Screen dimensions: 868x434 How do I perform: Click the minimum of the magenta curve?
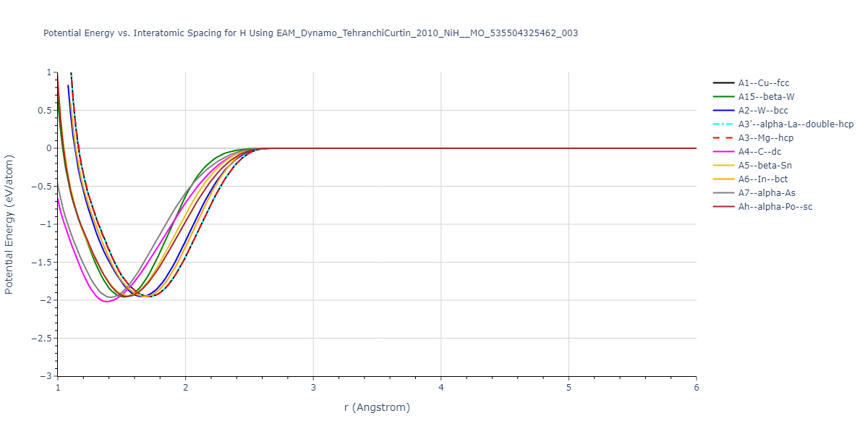(107, 301)
